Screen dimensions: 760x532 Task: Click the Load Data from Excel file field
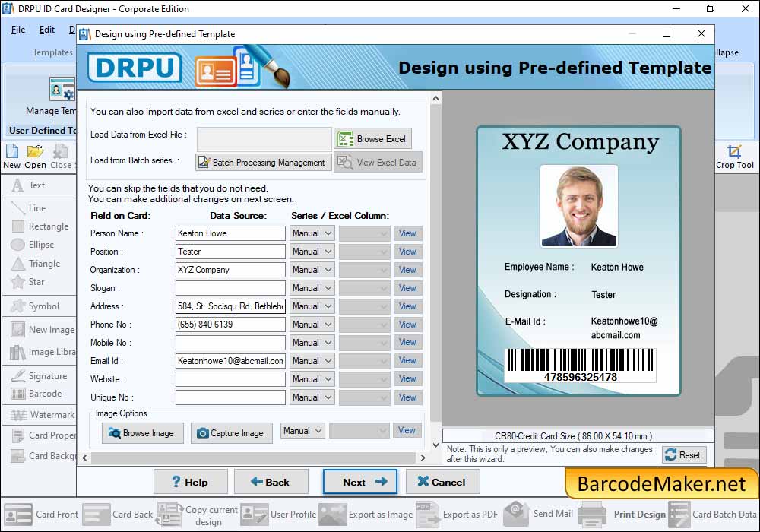pyautogui.click(x=264, y=139)
